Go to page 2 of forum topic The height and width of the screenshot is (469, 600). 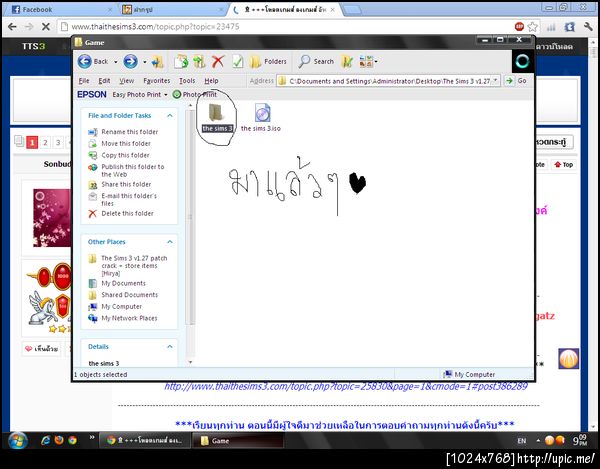pos(45,143)
